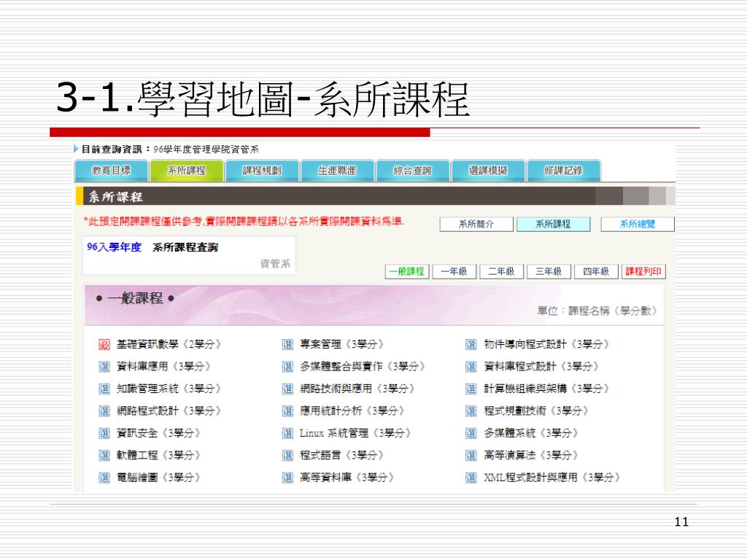Click the 選 icon beside XML程式設計與應用
Image resolution: width=747 pixels, height=560 pixels.
tap(471, 478)
